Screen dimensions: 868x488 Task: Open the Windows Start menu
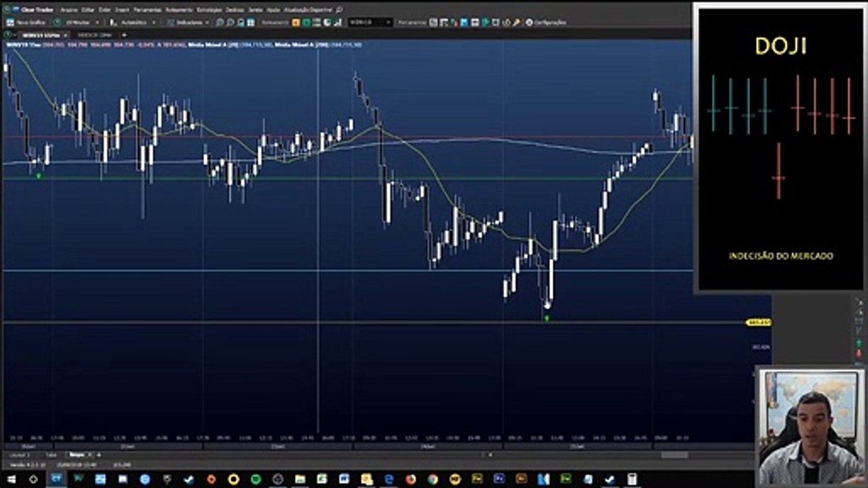point(12,479)
